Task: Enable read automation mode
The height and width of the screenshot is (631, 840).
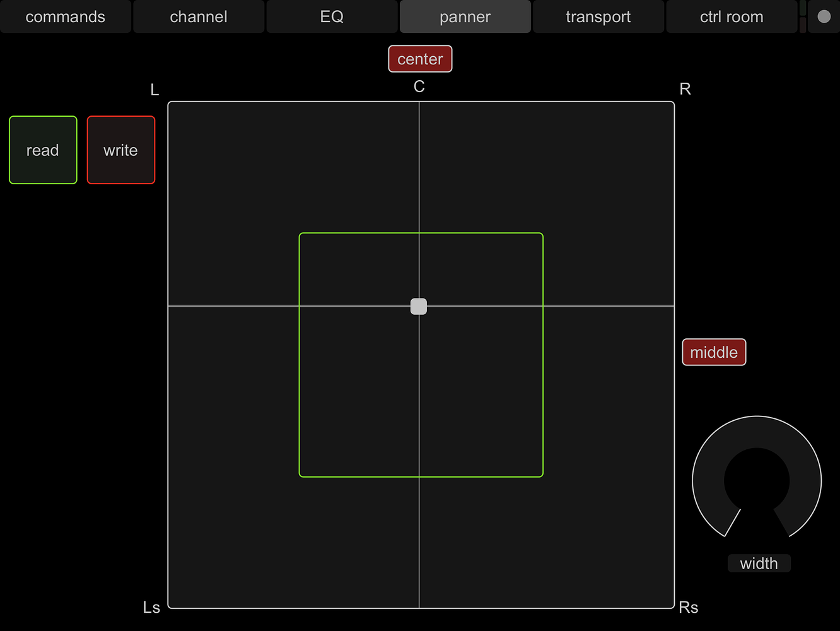Action: point(42,150)
